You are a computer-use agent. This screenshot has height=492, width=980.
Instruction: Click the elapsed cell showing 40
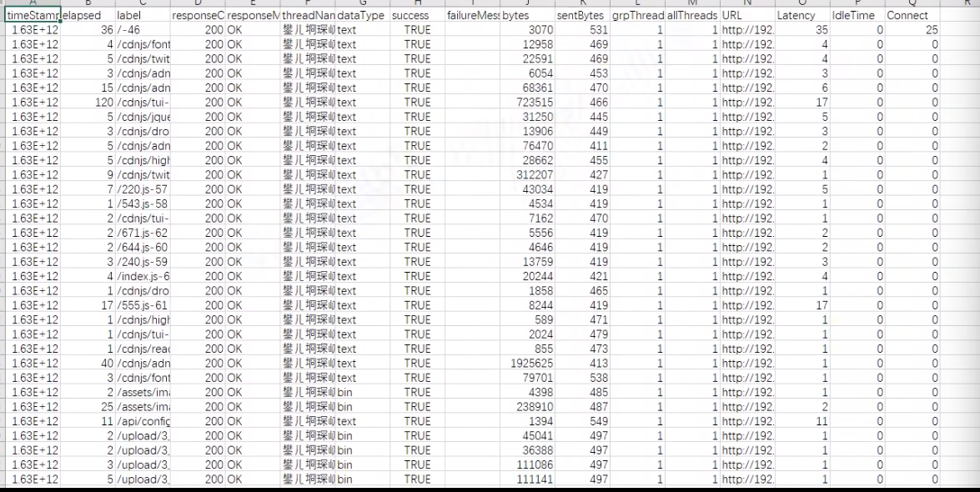click(88, 363)
